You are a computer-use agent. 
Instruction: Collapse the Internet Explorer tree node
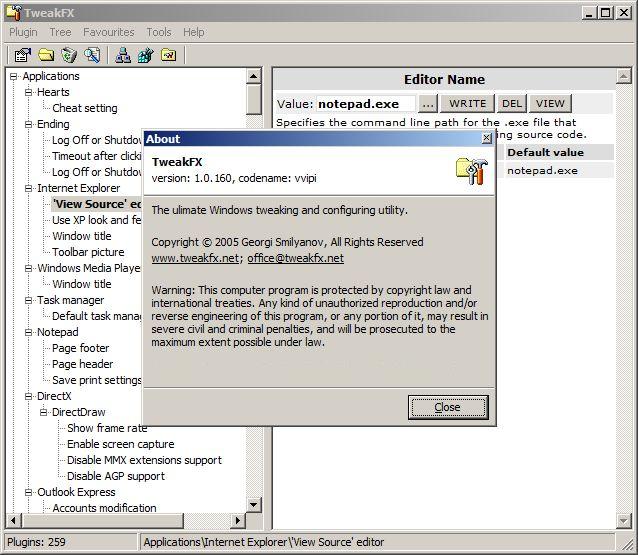click(28, 188)
